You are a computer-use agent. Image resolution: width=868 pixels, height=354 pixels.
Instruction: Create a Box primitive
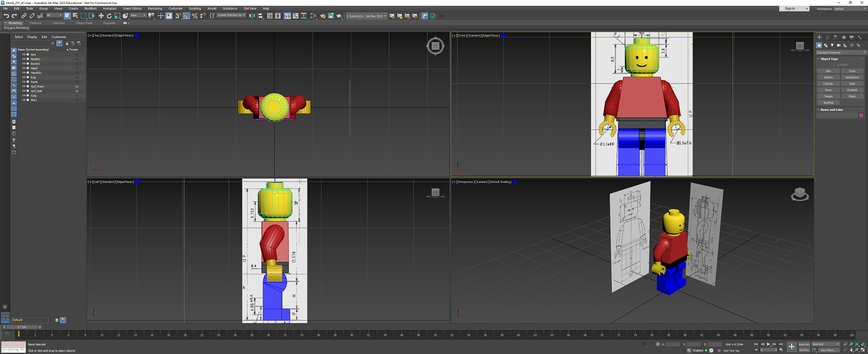[828, 71]
